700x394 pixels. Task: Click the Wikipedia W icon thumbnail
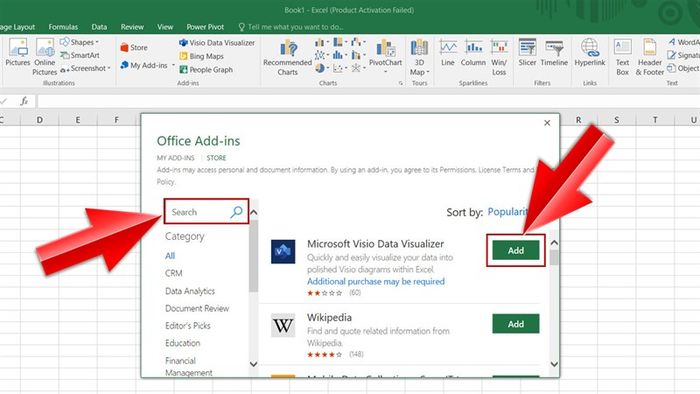(283, 325)
